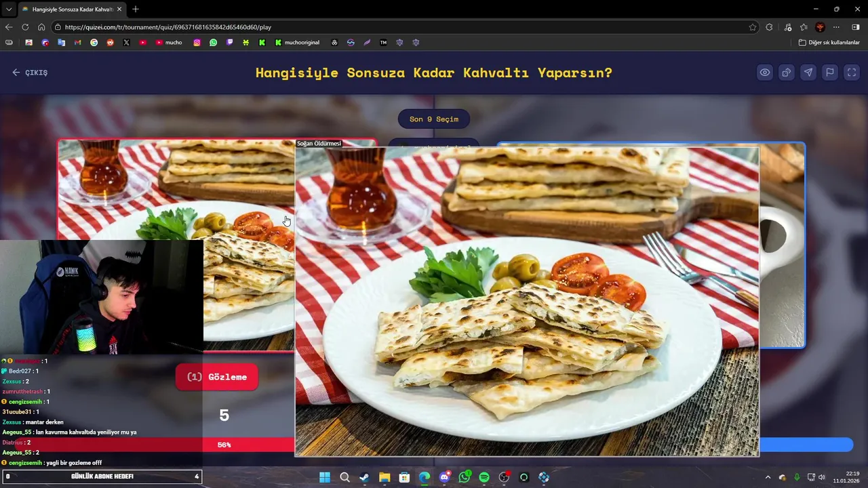Open the browser extensions puzzle icon
The height and width of the screenshot is (488, 868).
pos(769,27)
